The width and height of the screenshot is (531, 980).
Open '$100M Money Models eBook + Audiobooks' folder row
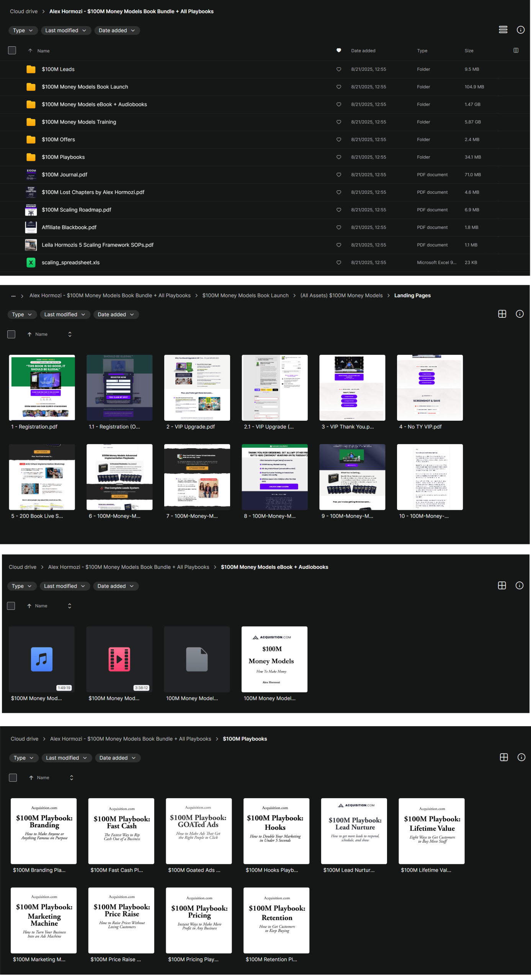pyautogui.click(x=265, y=104)
